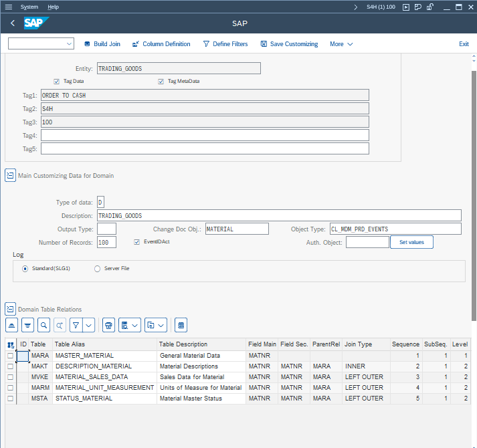Click the print icon in table toolbar
Image resolution: width=477 pixels, height=448 pixels.
109,325
